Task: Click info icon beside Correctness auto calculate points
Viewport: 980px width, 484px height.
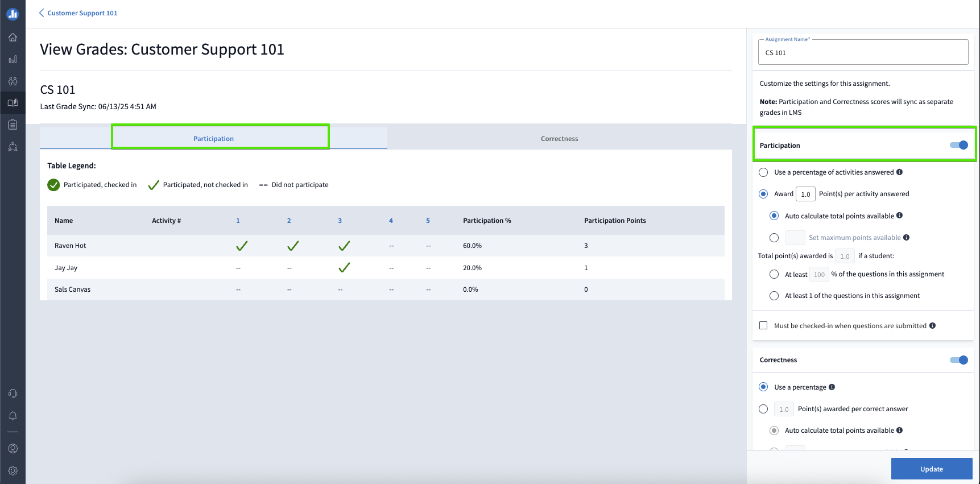Action: tap(899, 431)
